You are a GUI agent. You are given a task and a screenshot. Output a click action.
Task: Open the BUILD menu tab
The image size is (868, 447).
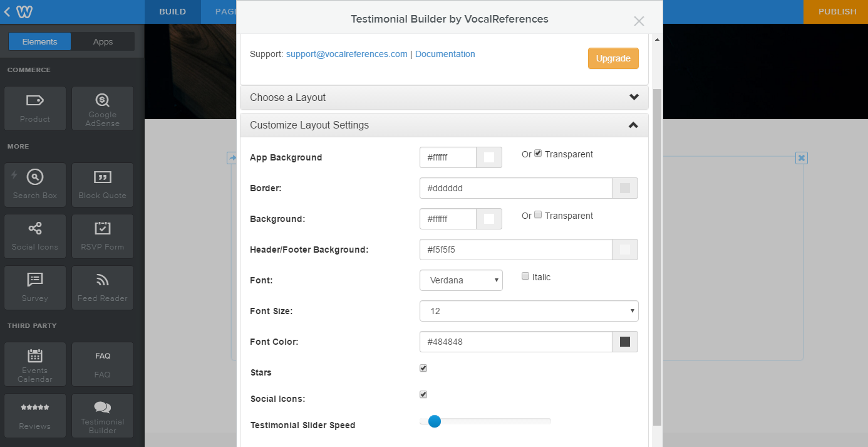tap(172, 11)
